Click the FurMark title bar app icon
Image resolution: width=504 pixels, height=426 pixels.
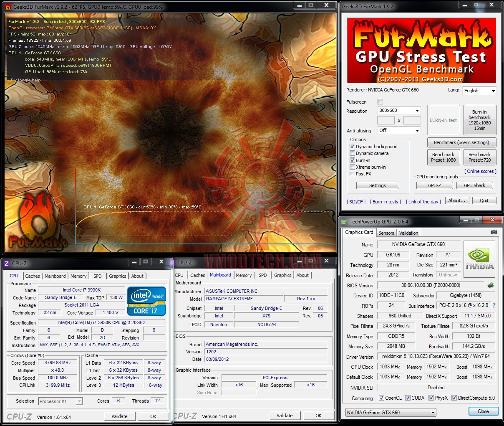(x=8, y=7)
